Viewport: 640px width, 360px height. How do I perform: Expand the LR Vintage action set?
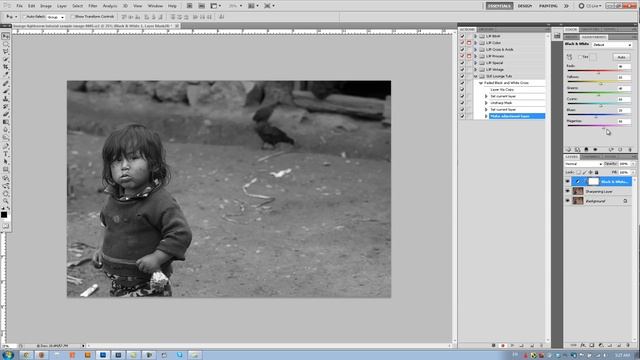coord(476,69)
